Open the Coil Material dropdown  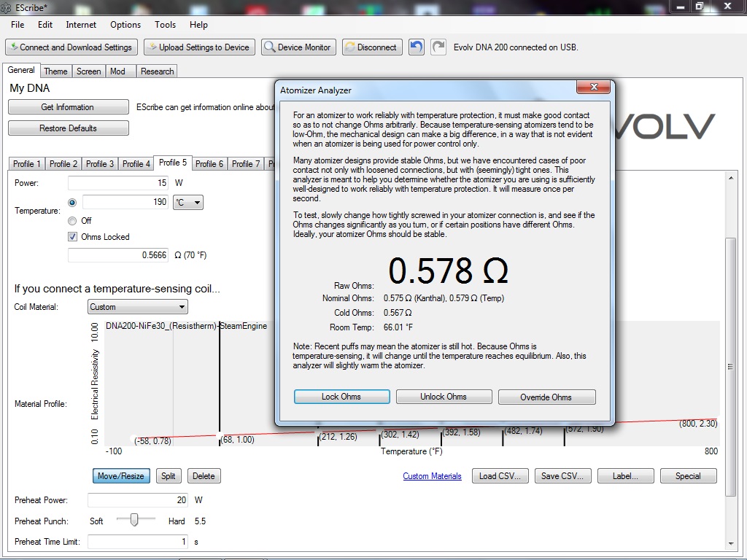pyautogui.click(x=138, y=307)
